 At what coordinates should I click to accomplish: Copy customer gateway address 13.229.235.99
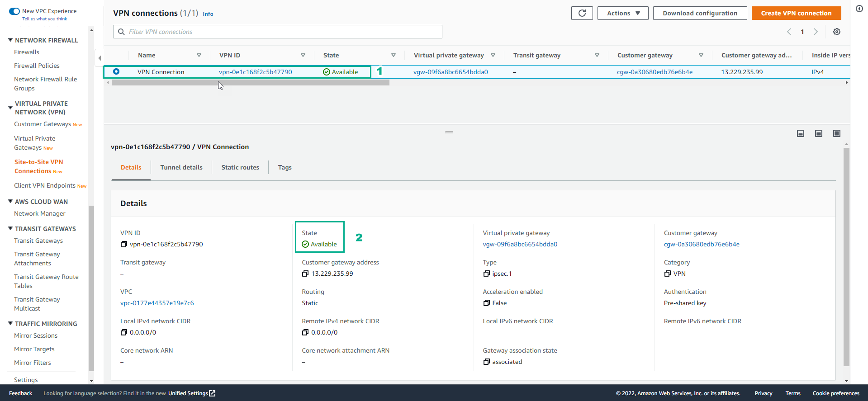click(x=305, y=274)
